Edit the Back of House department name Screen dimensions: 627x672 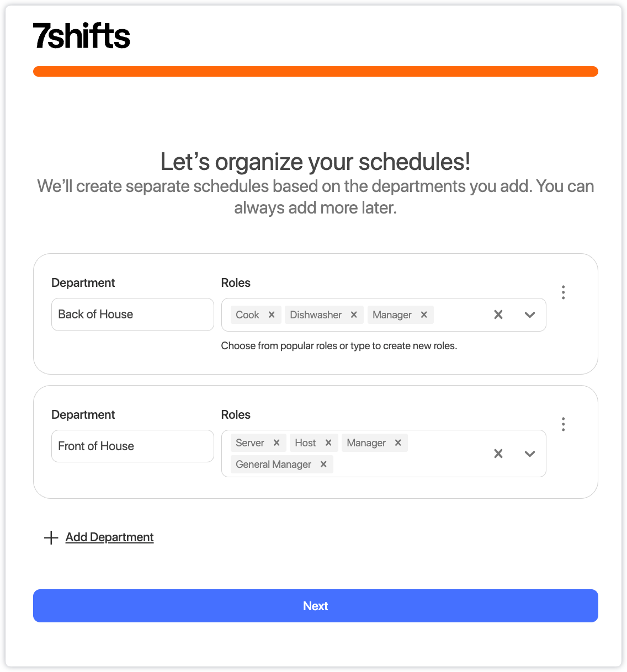point(132,314)
